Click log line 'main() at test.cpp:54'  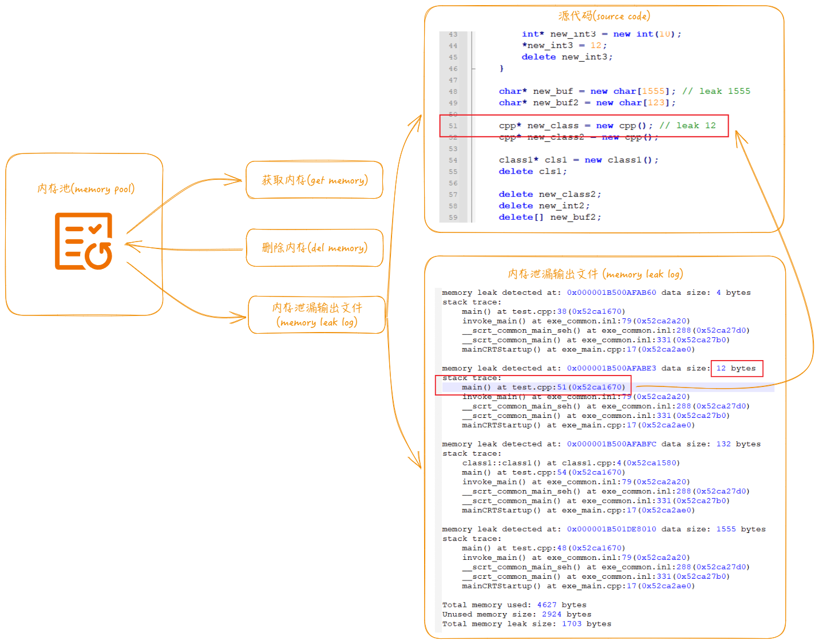(544, 473)
